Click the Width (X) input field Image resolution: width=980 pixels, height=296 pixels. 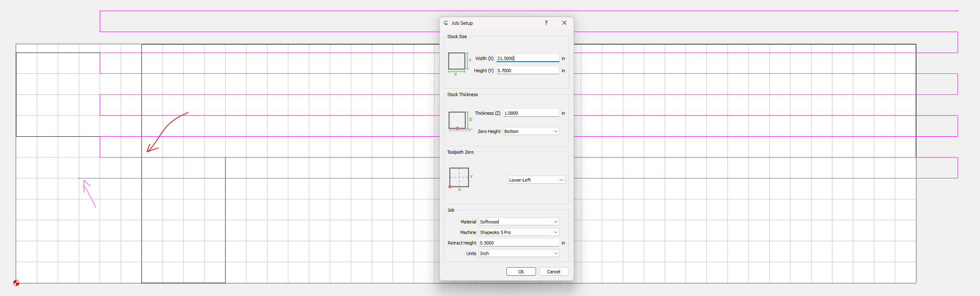point(527,58)
